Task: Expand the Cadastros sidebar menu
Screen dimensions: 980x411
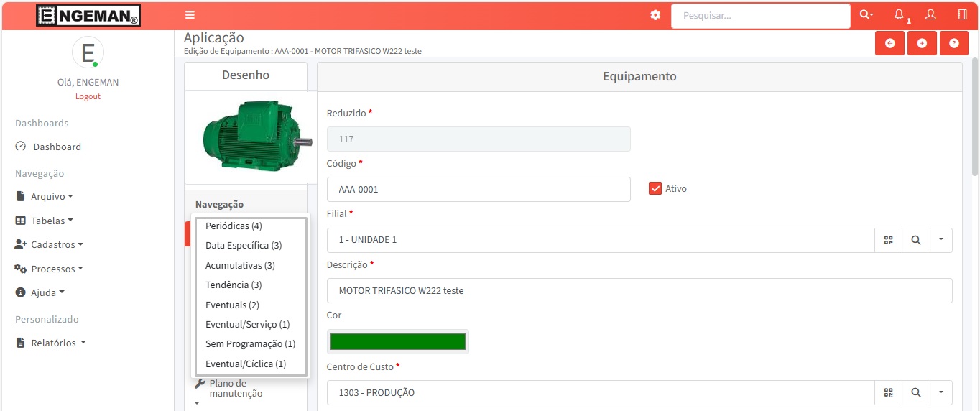Action: point(49,244)
